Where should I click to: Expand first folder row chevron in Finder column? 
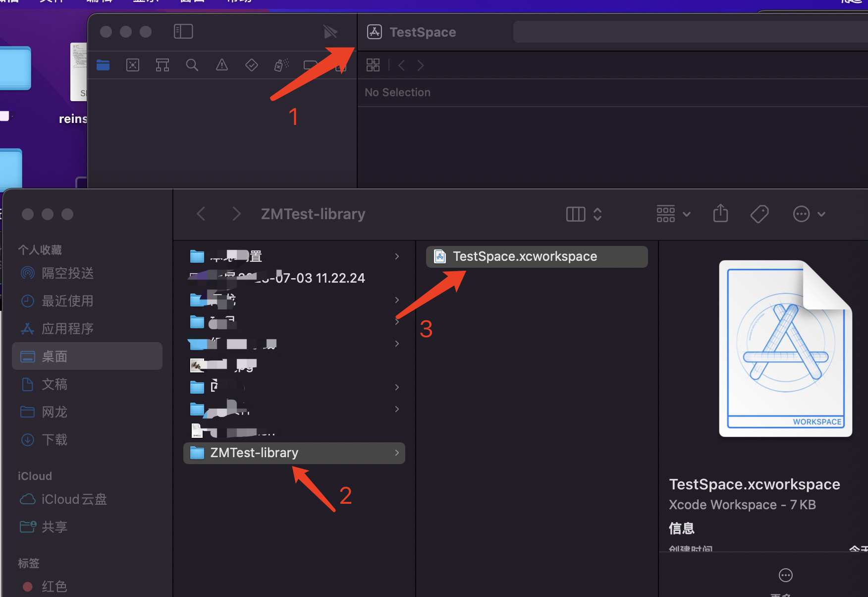coord(397,256)
